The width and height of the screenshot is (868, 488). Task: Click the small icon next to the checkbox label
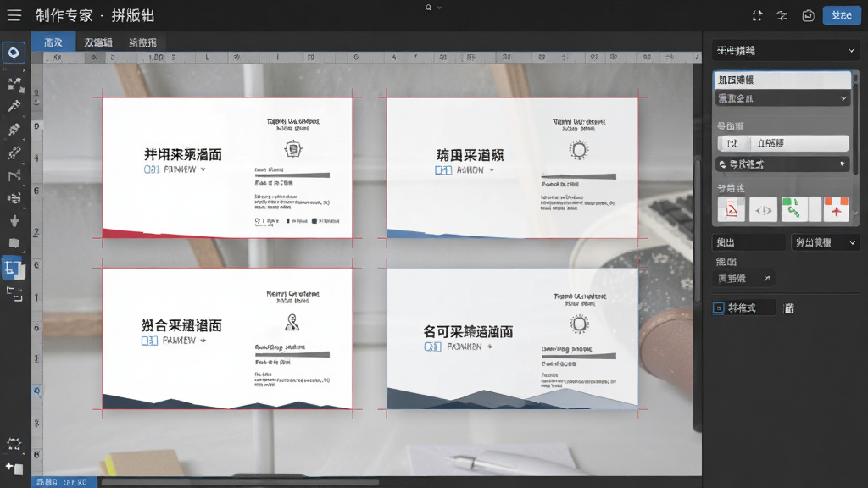click(789, 308)
